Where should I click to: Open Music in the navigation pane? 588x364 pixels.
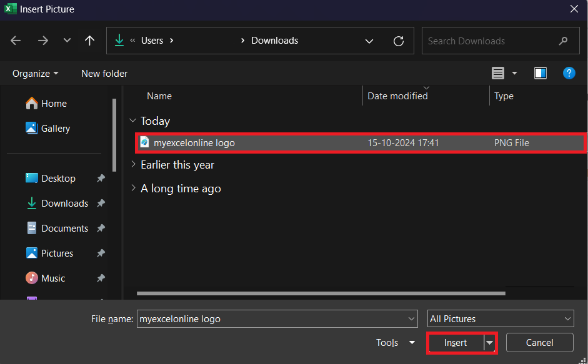(x=46, y=278)
